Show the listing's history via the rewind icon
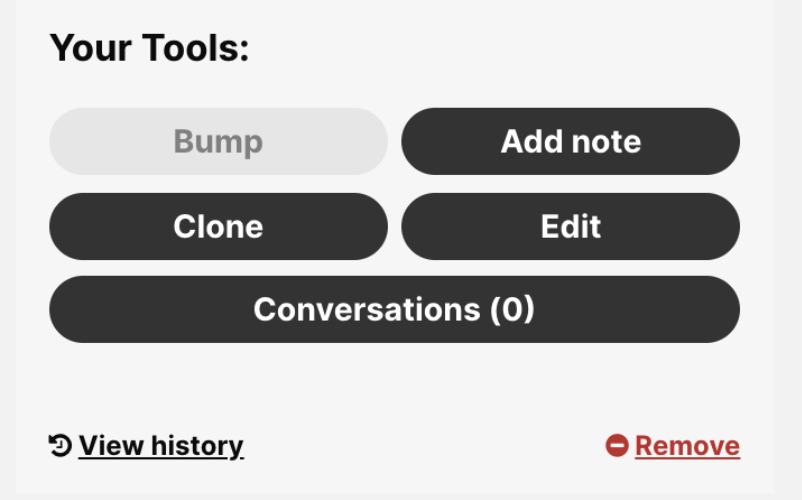802x500 pixels. point(60,445)
